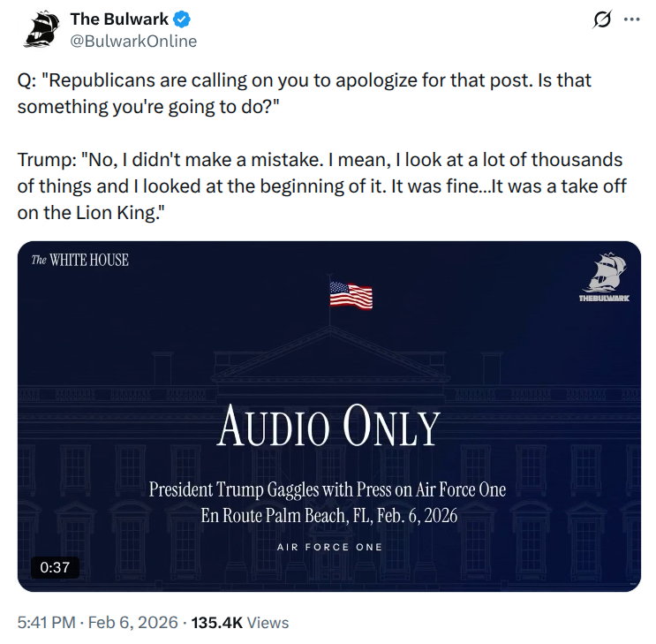This screenshot has height=644, width=656.
Task: Click the large 'AUDIO ONLY' heading
Action: click(x=328, y=428)
